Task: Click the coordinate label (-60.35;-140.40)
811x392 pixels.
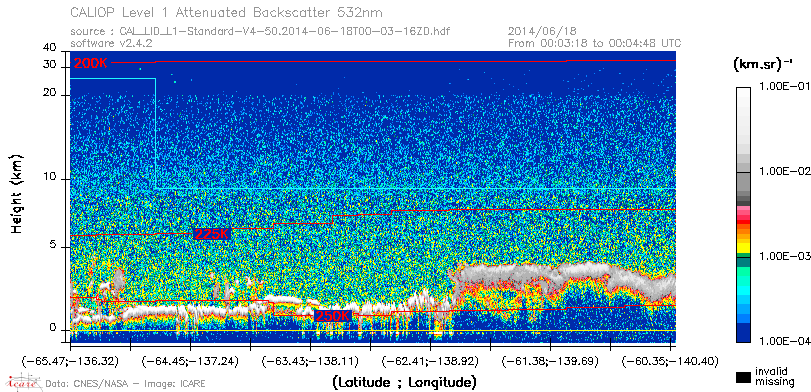Action: point(670,361)
